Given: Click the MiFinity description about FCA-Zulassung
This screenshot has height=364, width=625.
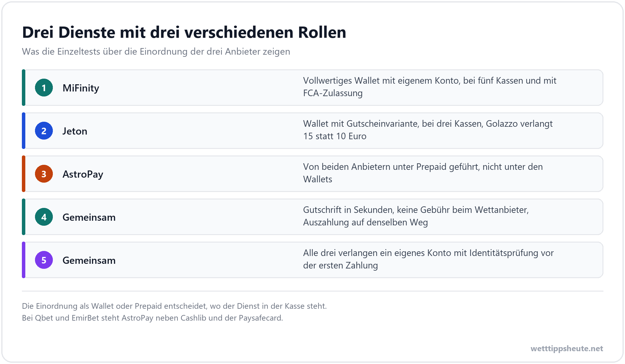Looking at the screenshot, I should coord(430,87).
